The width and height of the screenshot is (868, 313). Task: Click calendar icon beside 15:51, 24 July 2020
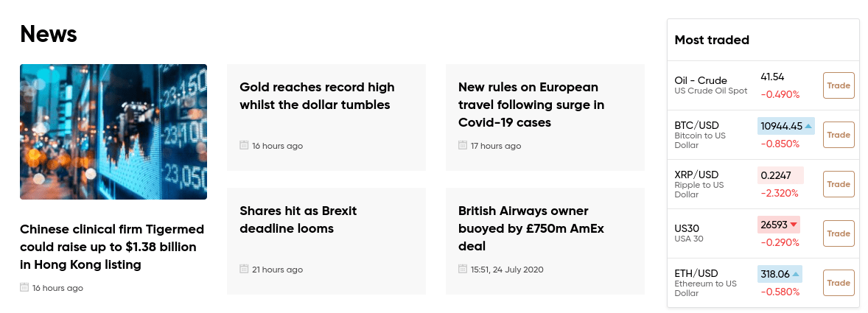tap(463, 269)
